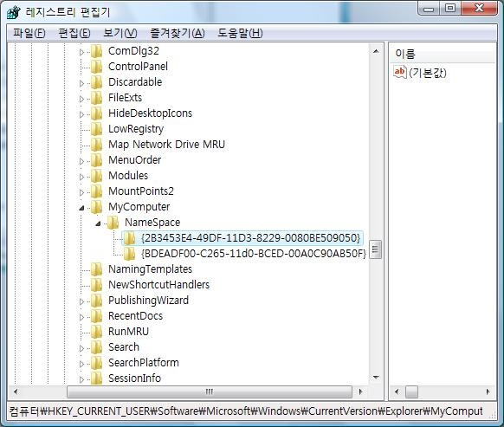Click the Search folder icon
Screen dimensions: 504x427
(96, 347)
